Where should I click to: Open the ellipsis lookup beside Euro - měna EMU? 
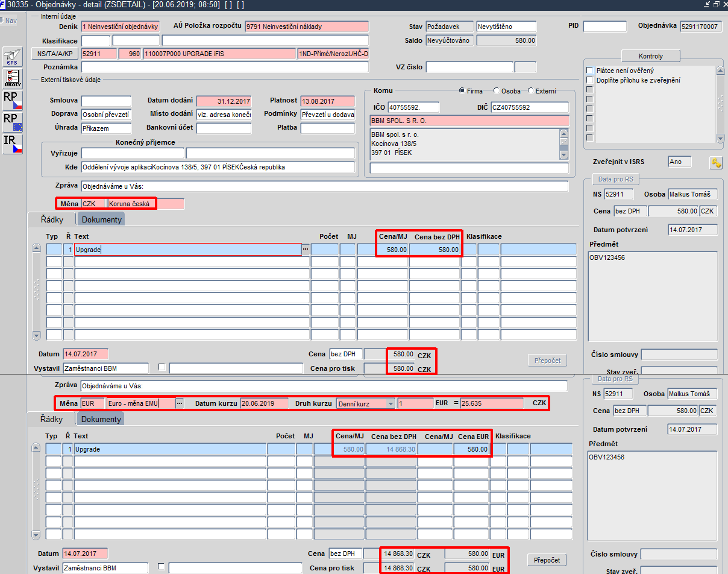[x=180, y=403]
